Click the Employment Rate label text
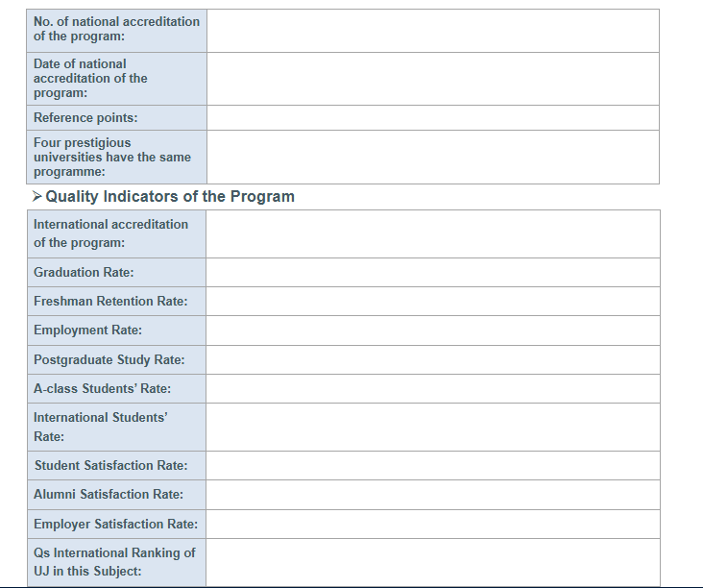 tap(87, 331)
